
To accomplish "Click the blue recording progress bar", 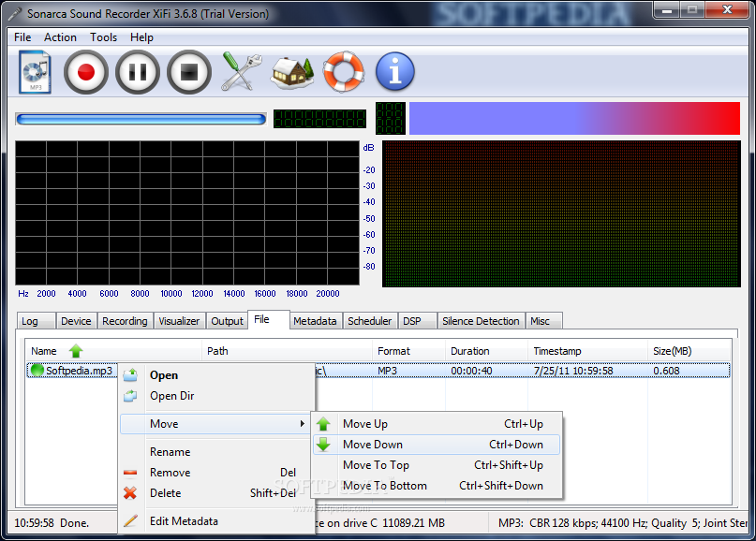I will (x=141, y=119).
